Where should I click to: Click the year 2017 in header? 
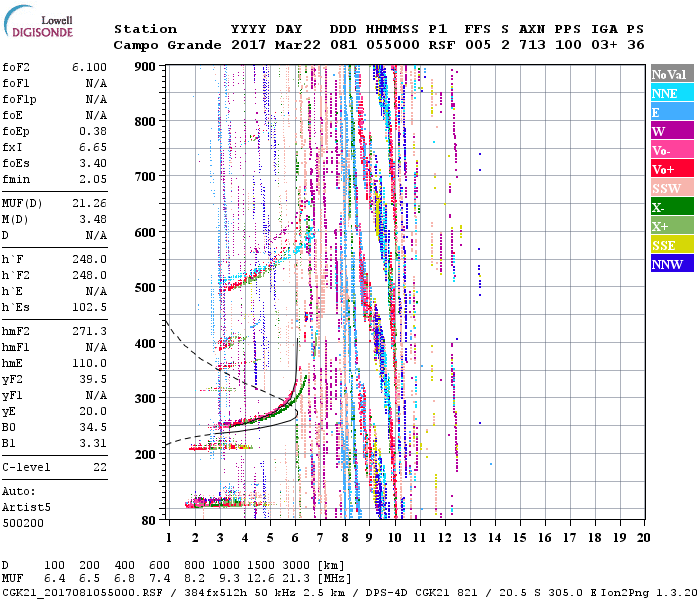click(248, 45)
